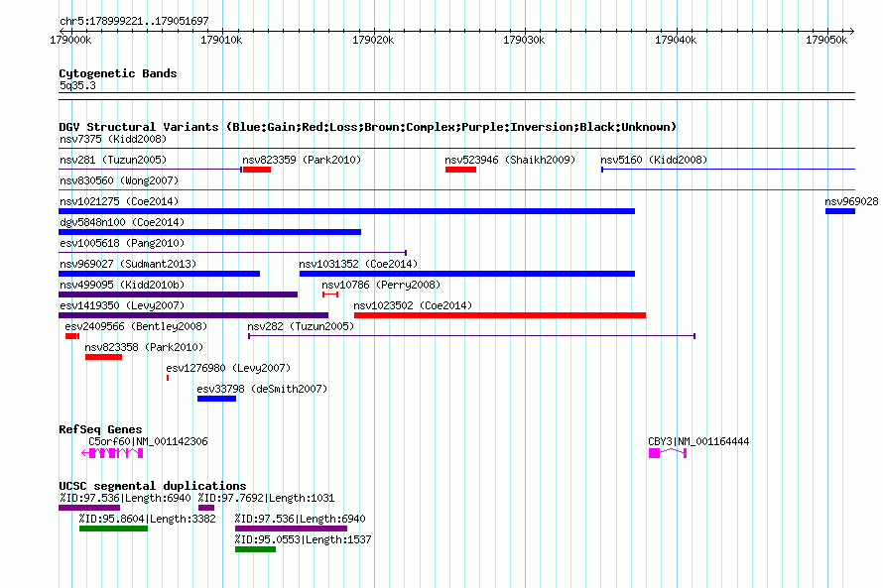Image resolution: width=883 pixels, height=588 pixels.
Task: Select the nsv499095 (Kidd2010b) purple inversion bar
Action: tap(178, 294)
